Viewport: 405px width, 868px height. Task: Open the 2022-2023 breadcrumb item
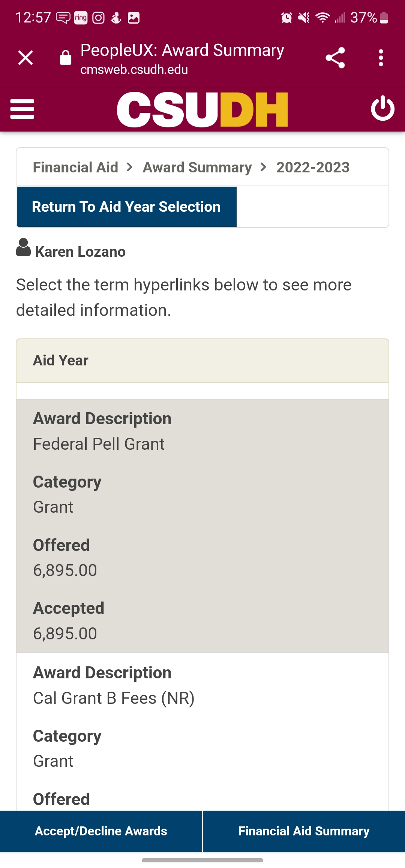pos(313,167)
